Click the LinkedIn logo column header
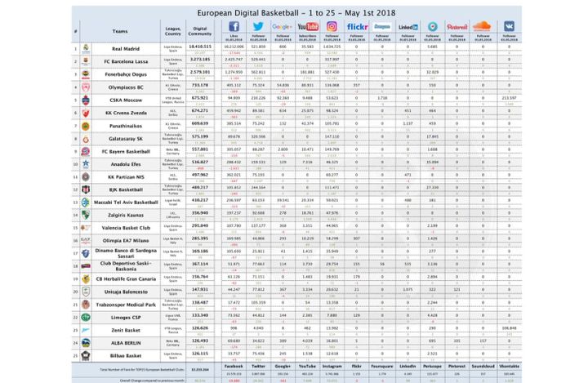Viewport: 588px width, 383px height. click(408, 27)
